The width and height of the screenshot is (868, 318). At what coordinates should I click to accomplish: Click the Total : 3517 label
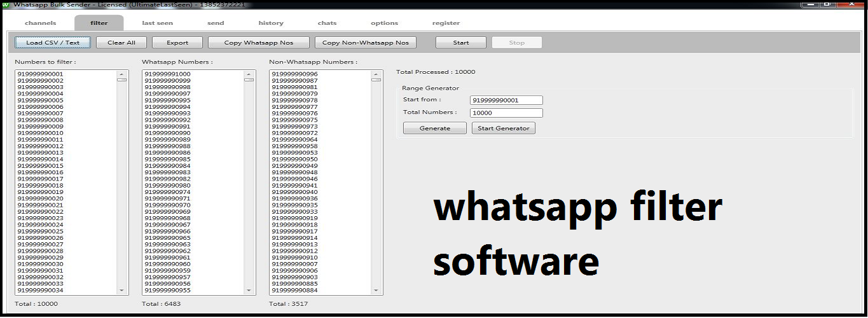click(x=289, y=304)
